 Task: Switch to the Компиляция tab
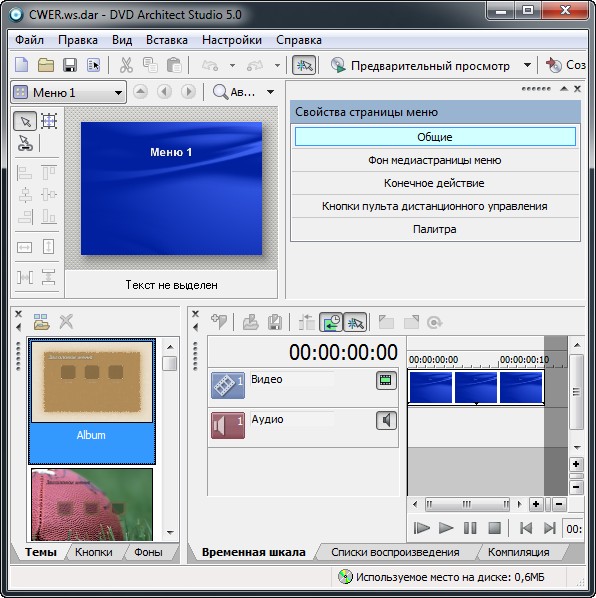(519, 552)
